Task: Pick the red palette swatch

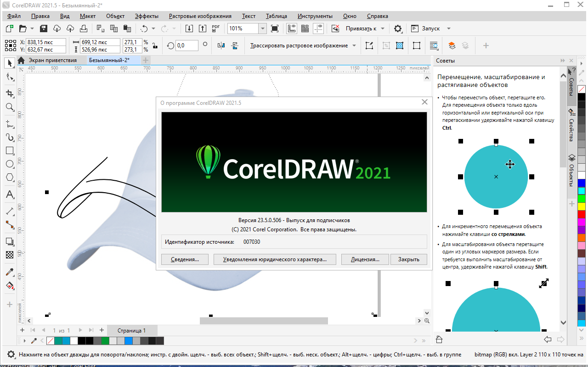Action: pyautogui.click(x=582, y=214)
